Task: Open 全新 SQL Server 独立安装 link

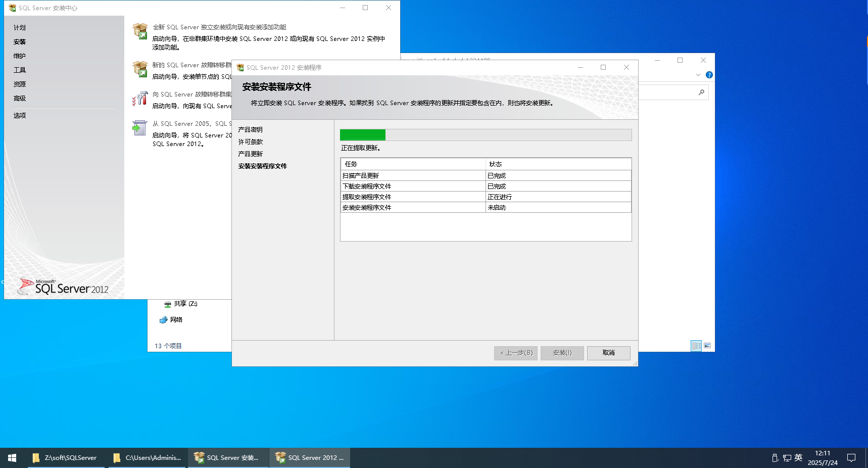Action: (219, 27)
